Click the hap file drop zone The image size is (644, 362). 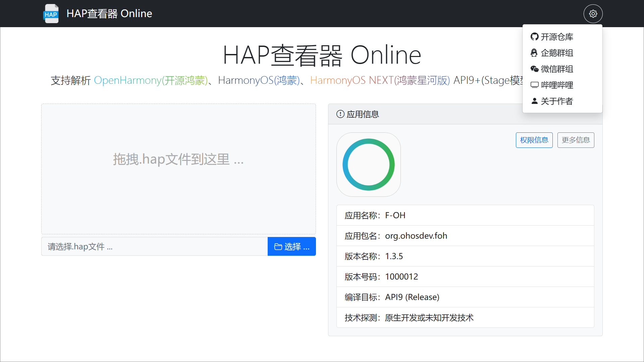[178, 169]
